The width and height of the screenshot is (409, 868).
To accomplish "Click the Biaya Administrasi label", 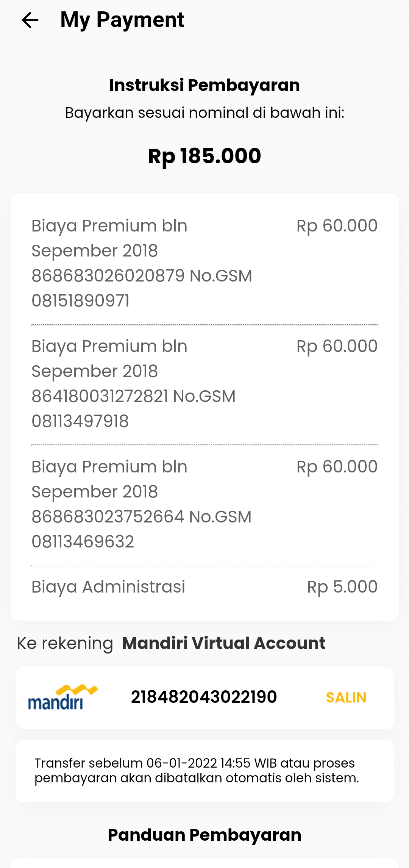I will pos(108,587).
